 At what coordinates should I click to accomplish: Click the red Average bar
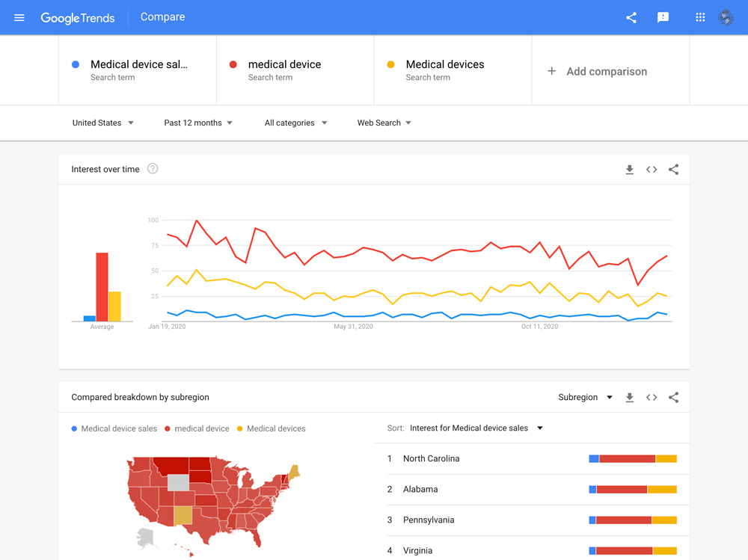coord(102,286)
